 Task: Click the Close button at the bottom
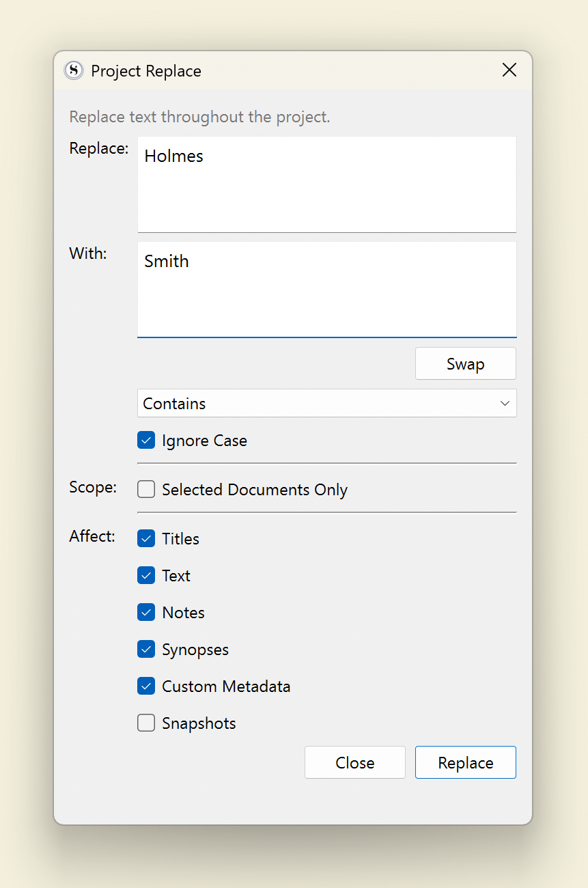[x=354, y=762]
